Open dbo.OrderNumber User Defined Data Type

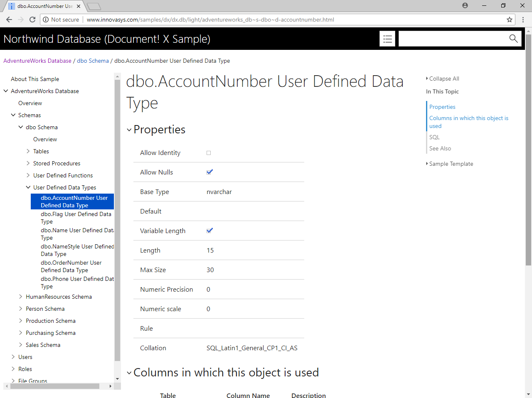click(71, 266)
